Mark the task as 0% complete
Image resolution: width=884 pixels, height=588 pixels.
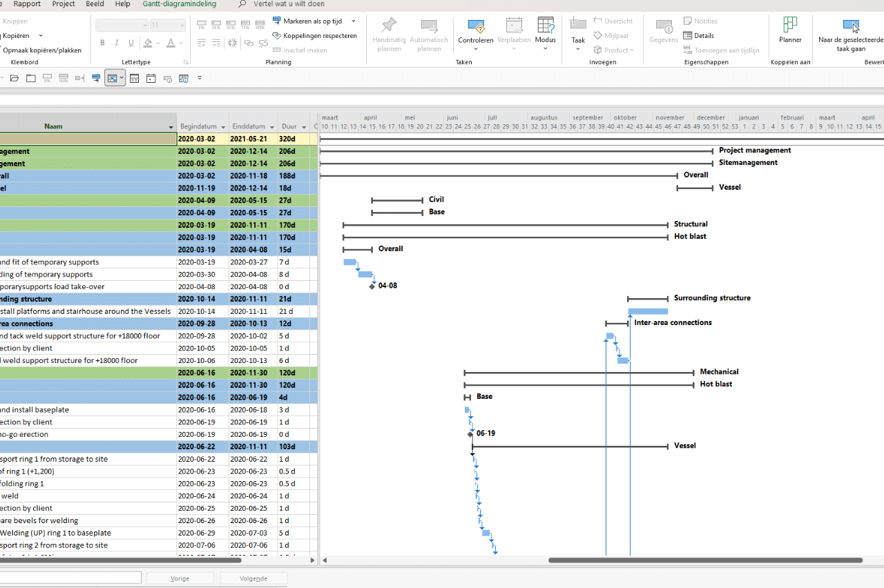(202, 23)
